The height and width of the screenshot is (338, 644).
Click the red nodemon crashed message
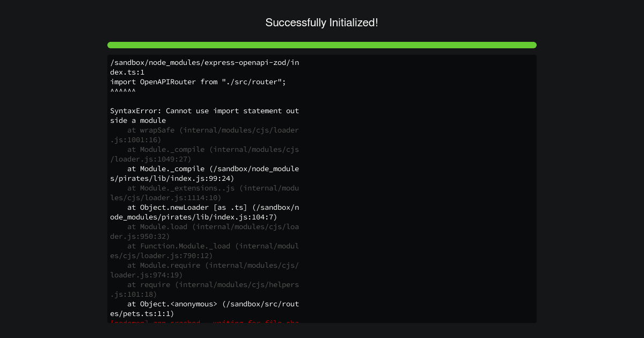pyautogui.click(x=205, y=322)
